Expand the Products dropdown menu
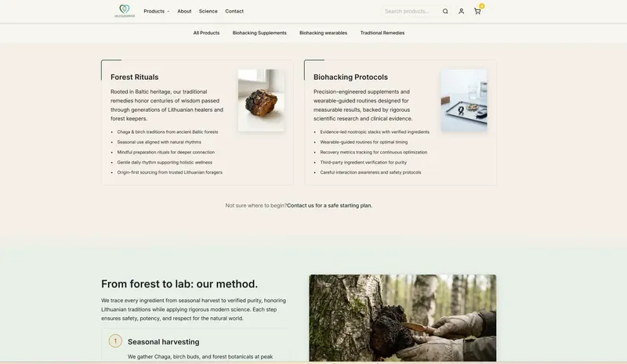This screenshot has height=364, width=627. [156, 11]
